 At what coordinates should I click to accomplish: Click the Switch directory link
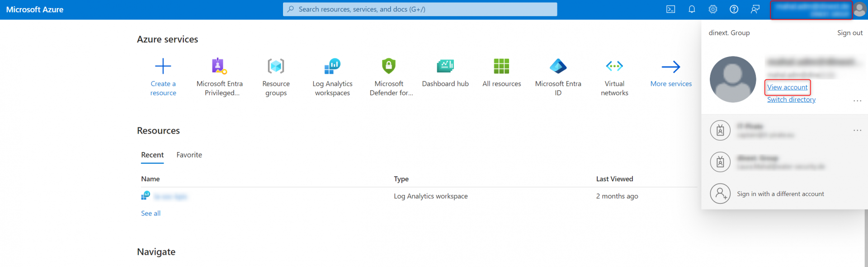pyautogui.click(x=791, y=99)
